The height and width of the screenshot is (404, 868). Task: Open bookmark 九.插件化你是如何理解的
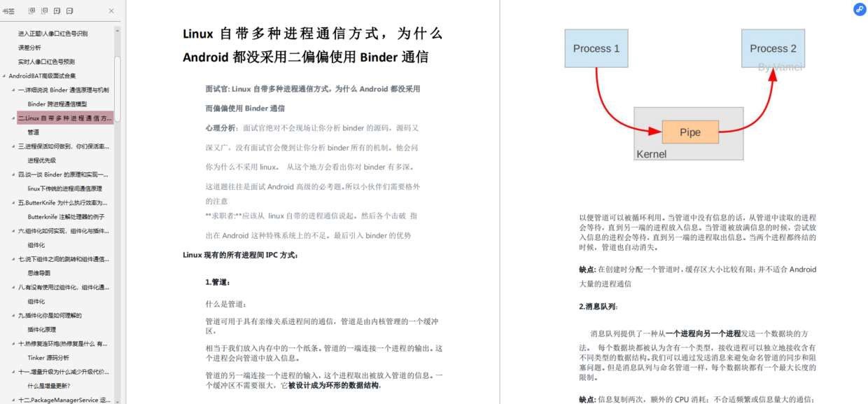(50, 315)
